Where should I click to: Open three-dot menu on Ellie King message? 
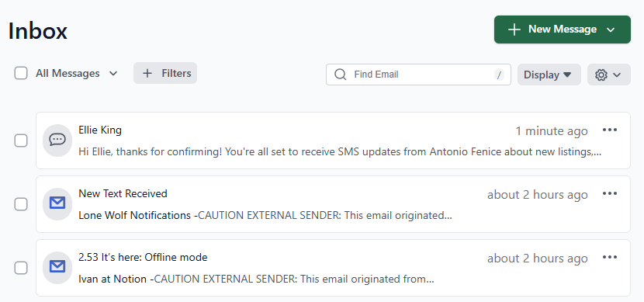tap(610, 130)
